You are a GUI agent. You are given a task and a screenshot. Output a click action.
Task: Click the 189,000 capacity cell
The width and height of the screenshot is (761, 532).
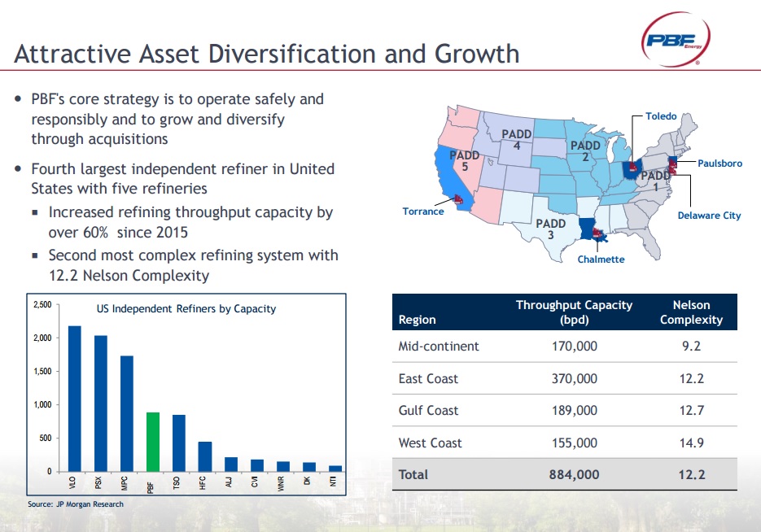(574, 410)
